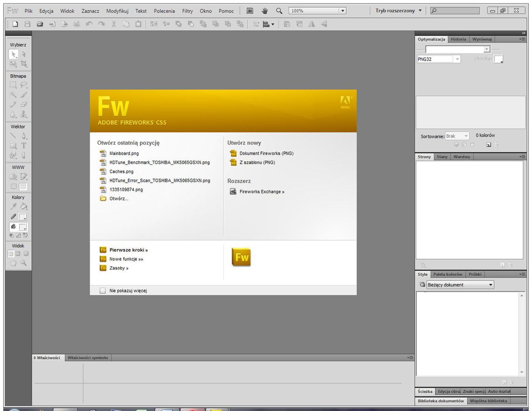This screenshot has height=411, width=532.
Task: Switch to the Historia tab
Action: pyautogui.click(x=458, y=39)
